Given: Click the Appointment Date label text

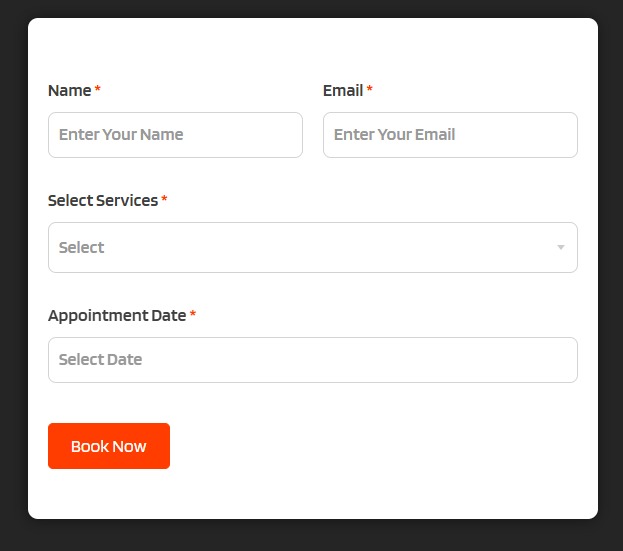Looking at the screenshot, I should [x=117, y=315].
